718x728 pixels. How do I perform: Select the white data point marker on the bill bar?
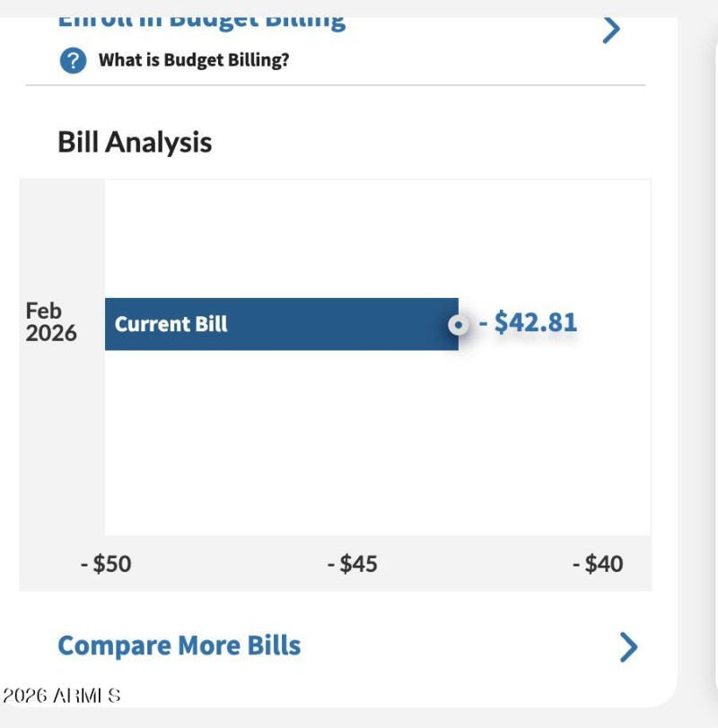(459, 325)
